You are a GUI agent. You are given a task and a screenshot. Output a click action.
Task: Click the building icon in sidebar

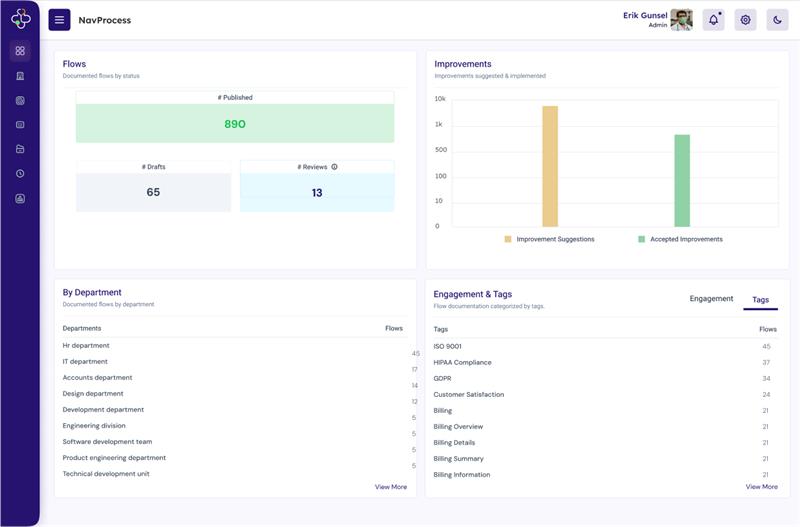pyautogui.click(x=20, y=76)
